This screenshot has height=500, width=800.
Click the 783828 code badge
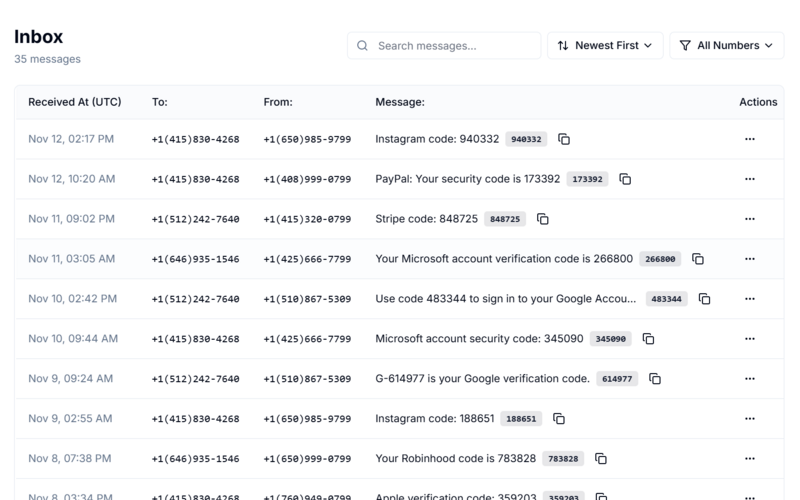(563, 459)
